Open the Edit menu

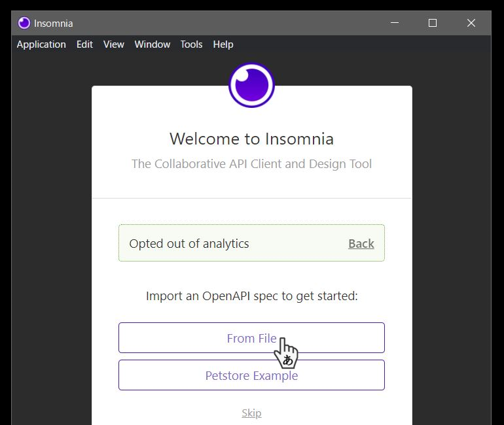[84, 44]
